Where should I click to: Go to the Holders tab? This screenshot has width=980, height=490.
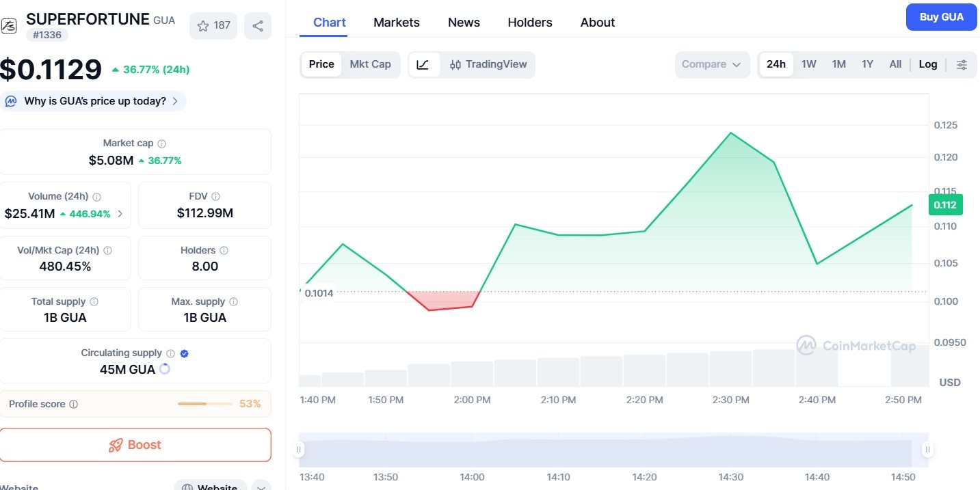[529, 23]
